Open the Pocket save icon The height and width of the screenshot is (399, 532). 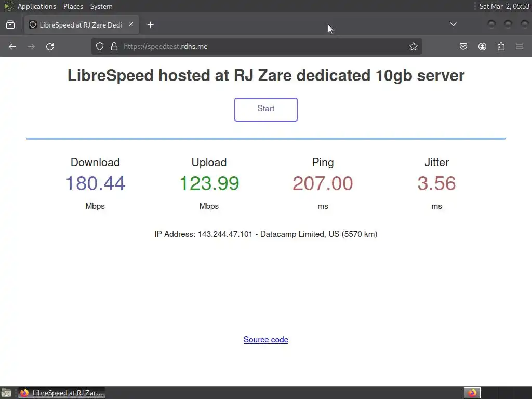[463, 46]
